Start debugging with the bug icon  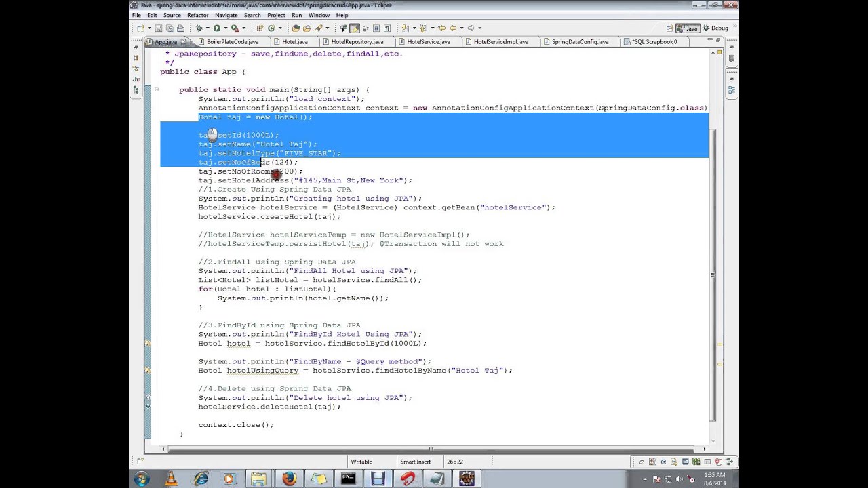[x=199, y=28]
